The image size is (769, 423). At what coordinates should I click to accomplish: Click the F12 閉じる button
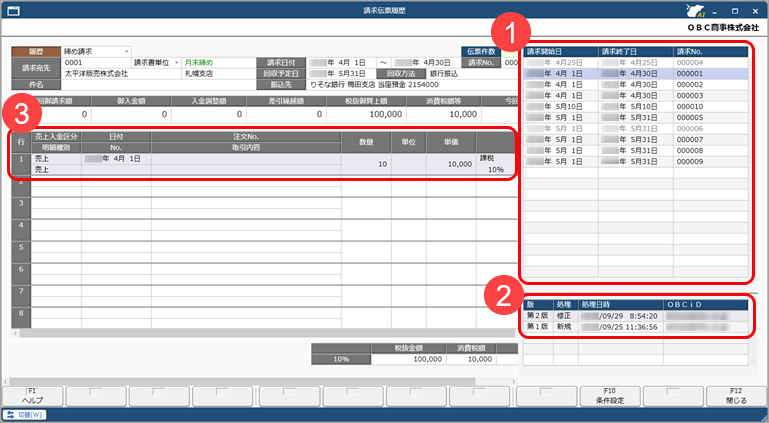coord(736,396)
